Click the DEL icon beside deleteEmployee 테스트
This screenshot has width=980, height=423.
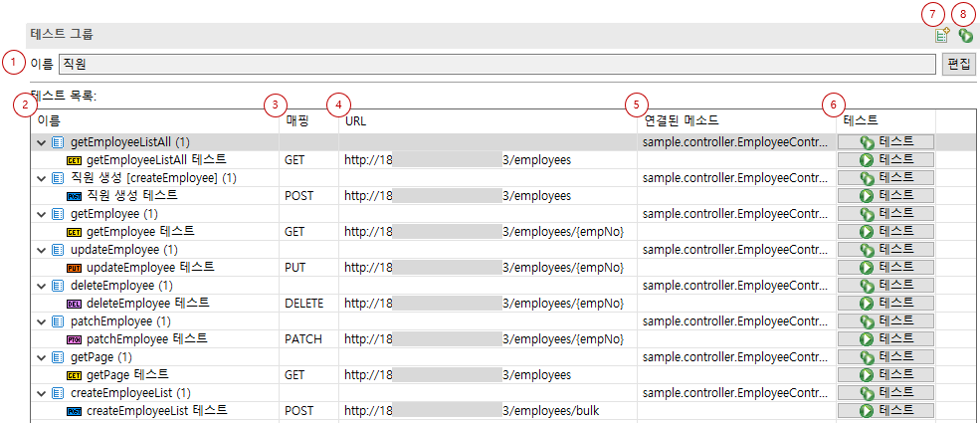click(x=74, y=304)
